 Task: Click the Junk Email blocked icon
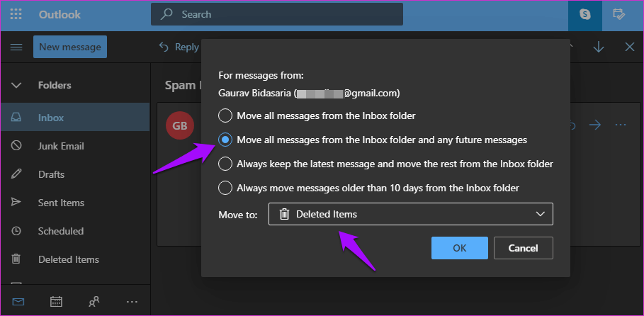click(x=16, y=146)
